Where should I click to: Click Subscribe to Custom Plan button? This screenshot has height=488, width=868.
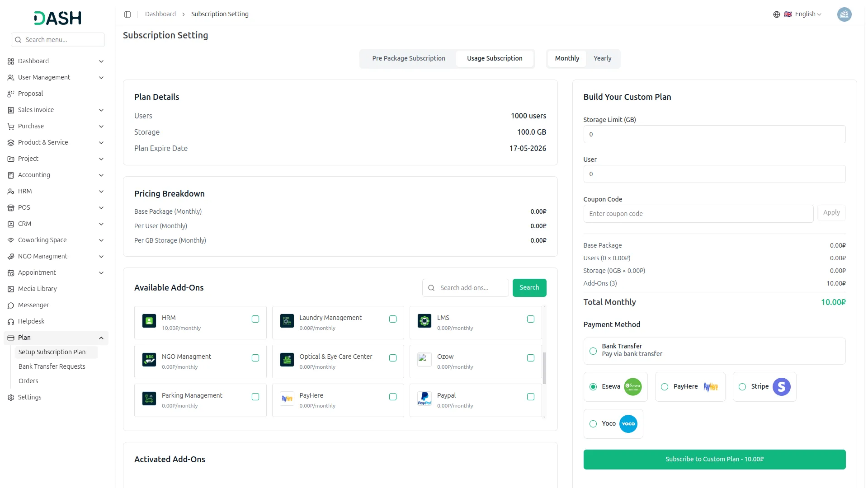pyautogui.click(x=714, y=459)
